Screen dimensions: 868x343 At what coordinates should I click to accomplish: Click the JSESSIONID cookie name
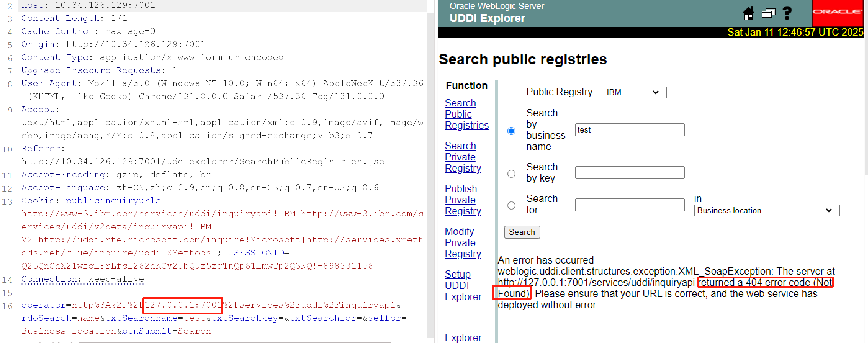(256, 253)
